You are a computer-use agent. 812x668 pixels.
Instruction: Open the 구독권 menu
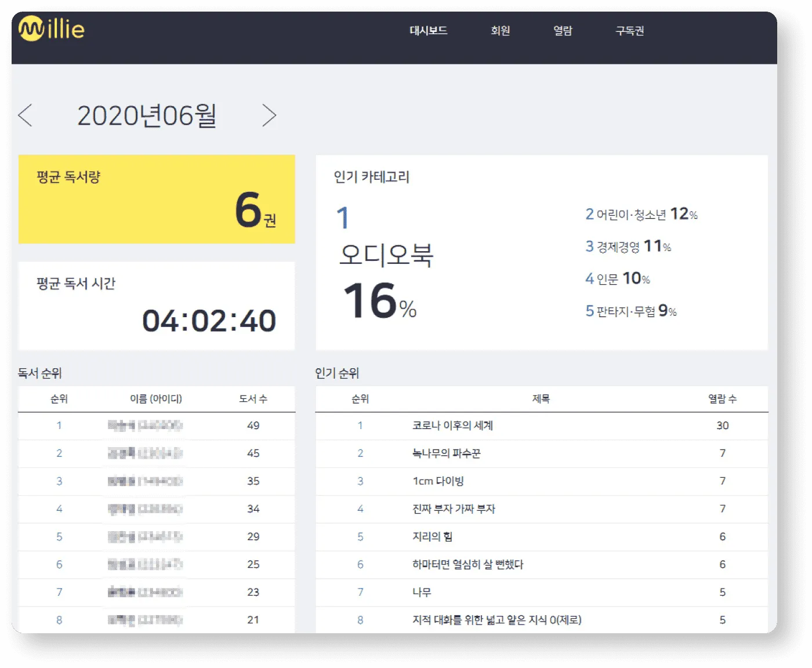[x=629, y=31]
